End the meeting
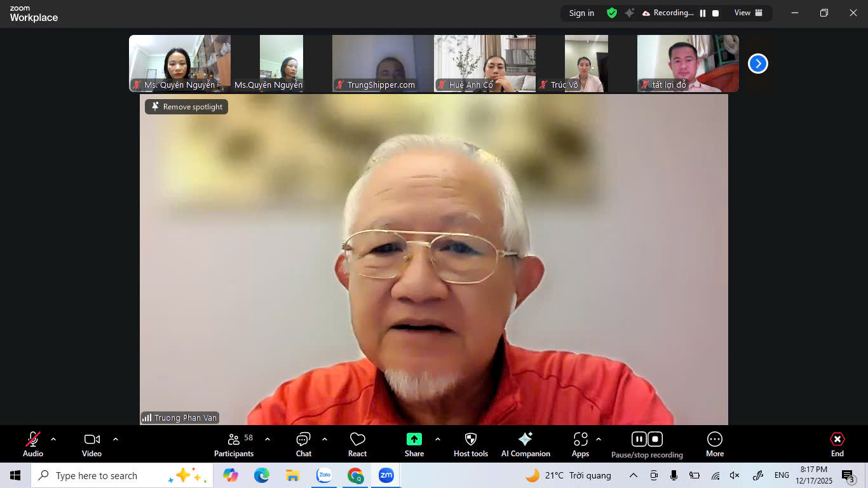868x488 pixels. (x=837, y=444)
